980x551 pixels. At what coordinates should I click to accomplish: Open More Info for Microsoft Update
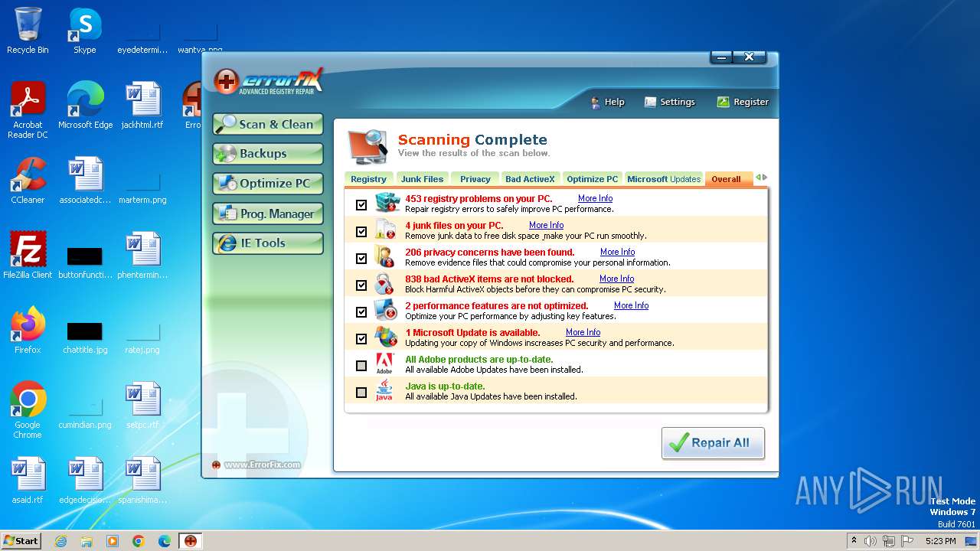pyautogui.click(x=583, y=332)
